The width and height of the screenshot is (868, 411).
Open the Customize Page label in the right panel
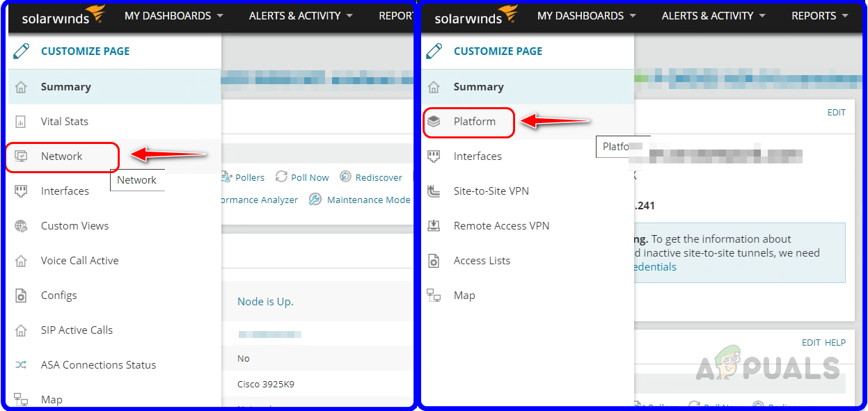[498, 51]
